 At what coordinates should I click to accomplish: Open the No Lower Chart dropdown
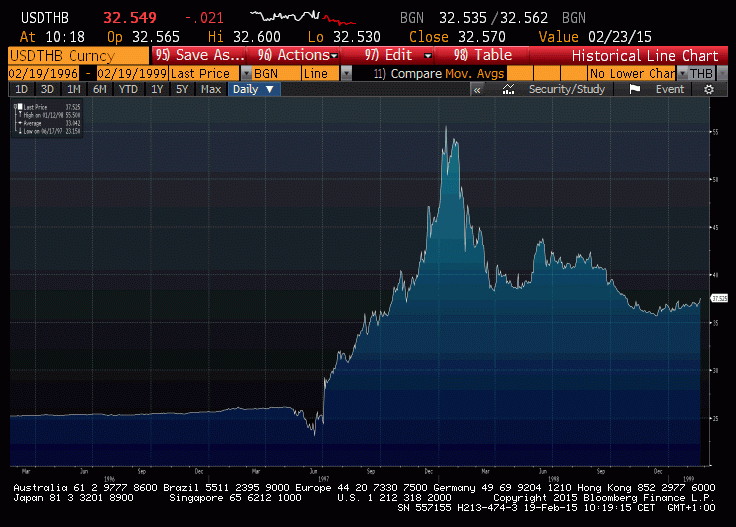[x=682, y=74]
